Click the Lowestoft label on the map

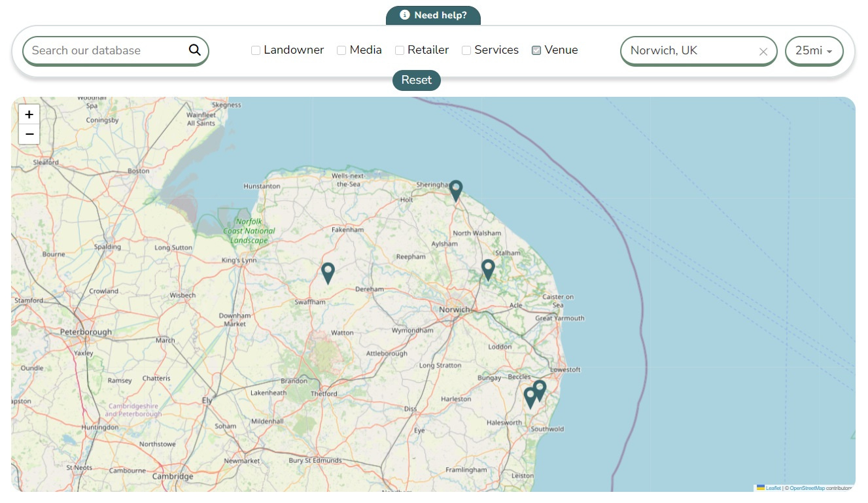point(565,370)
